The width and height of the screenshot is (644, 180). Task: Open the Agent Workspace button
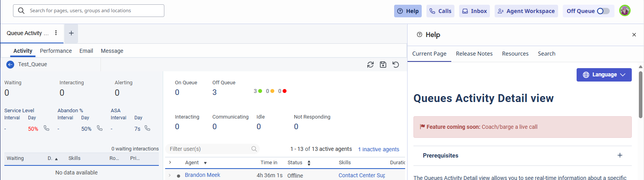coord(526,11)
